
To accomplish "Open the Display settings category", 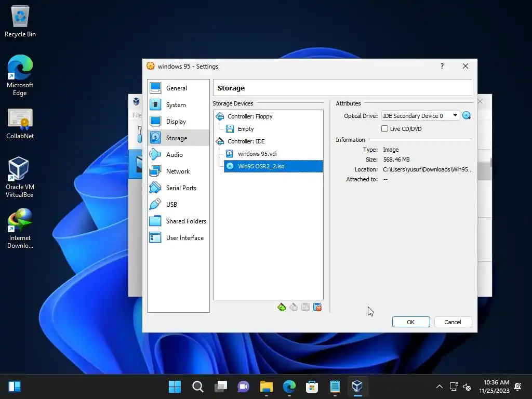I will point(178,122).
